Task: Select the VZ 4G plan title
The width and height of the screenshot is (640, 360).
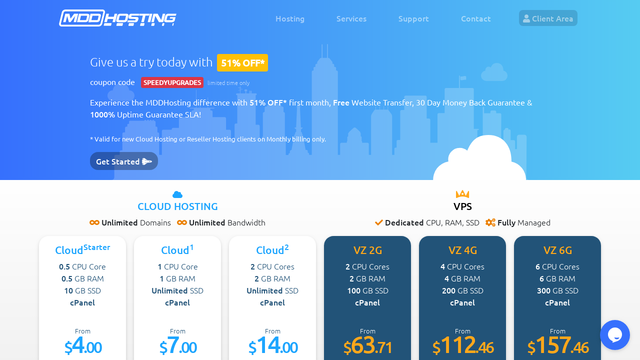Action: click(x=462, y=250)
